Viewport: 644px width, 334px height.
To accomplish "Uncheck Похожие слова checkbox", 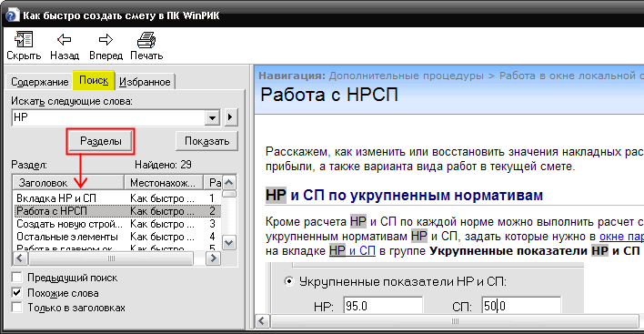I will (x=17, y=292).
